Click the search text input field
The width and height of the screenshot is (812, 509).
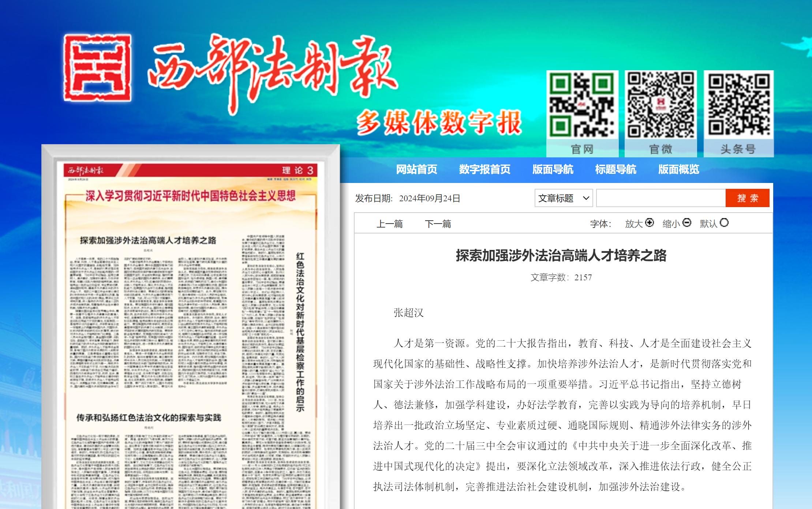coord(661,198)
